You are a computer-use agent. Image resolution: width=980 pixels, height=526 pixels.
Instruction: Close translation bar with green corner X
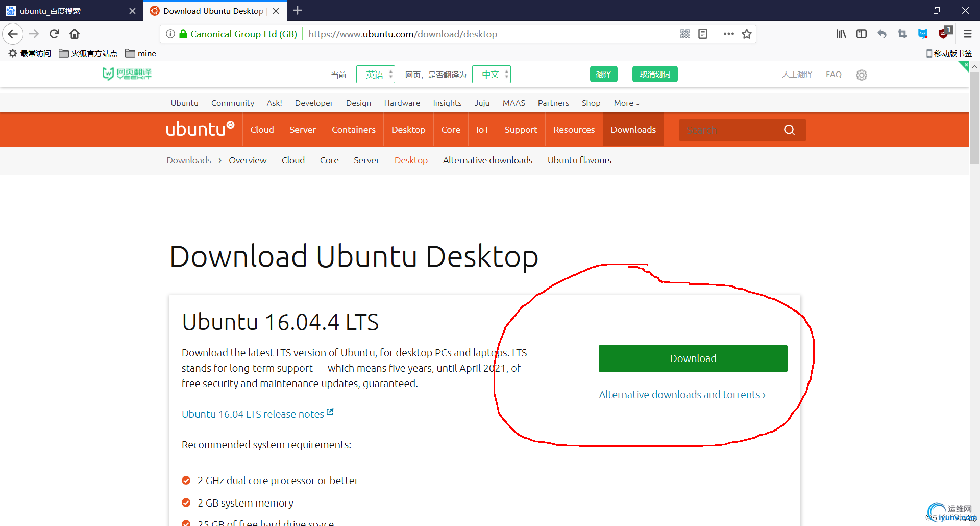[965, 65]
